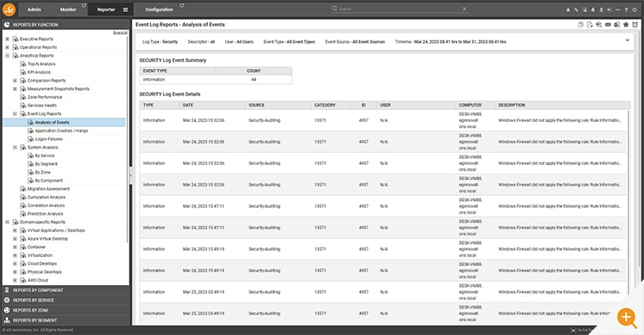Viewport: 644px width, 335px height.
Task: Expand report filter criteria chevron
Action: click(x=627, y=40)
